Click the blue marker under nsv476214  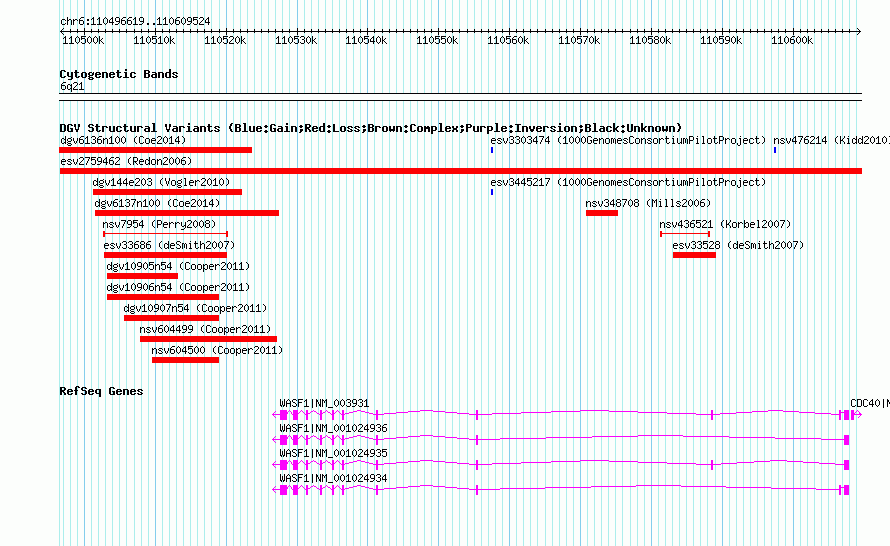[x=775, y=150]
